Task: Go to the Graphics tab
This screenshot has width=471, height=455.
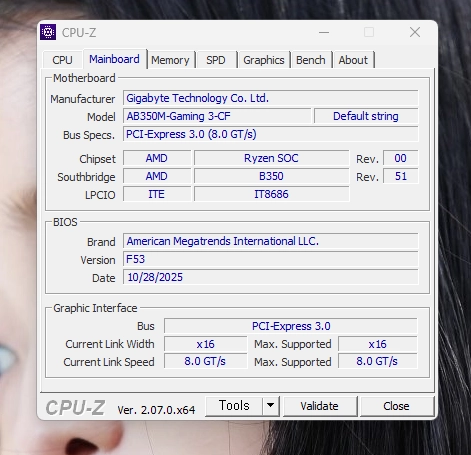Action: pyautogui.click(x=264, y=60)
